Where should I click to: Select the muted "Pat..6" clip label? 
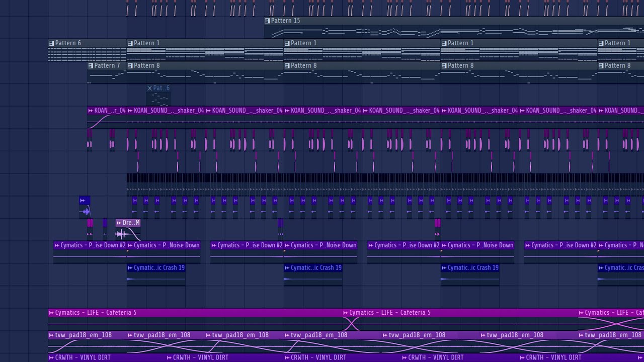click(x=162, y=88)
